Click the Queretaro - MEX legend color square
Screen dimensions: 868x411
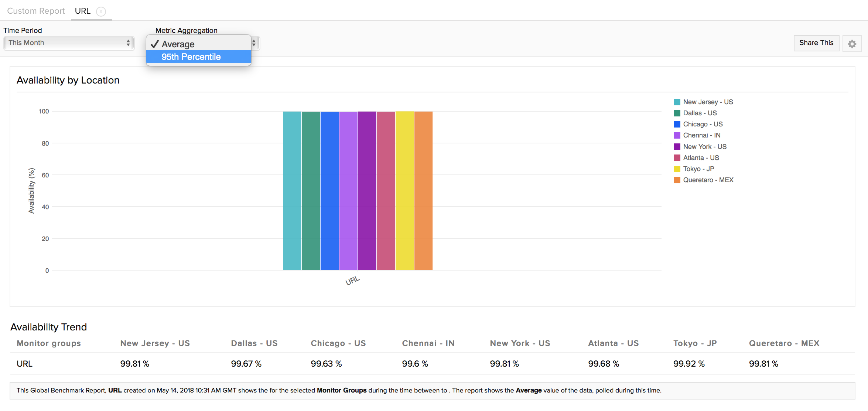(x=677, y=180)
